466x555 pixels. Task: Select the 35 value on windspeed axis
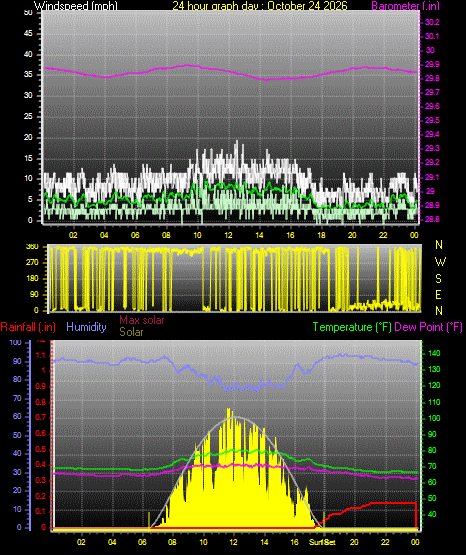point(28,75)
